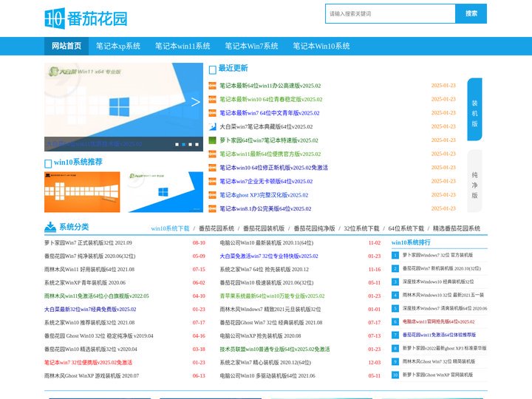Viewport: 532px width, 399px height.
Task: Click icon beside 笔记本最新win10 64位青春稳定版
Action: [212, 100]
